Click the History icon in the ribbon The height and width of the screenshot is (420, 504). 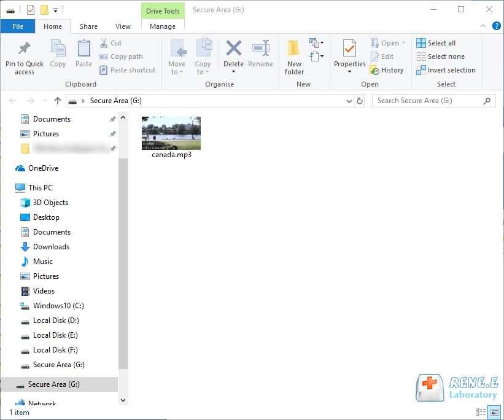(387, 70)
